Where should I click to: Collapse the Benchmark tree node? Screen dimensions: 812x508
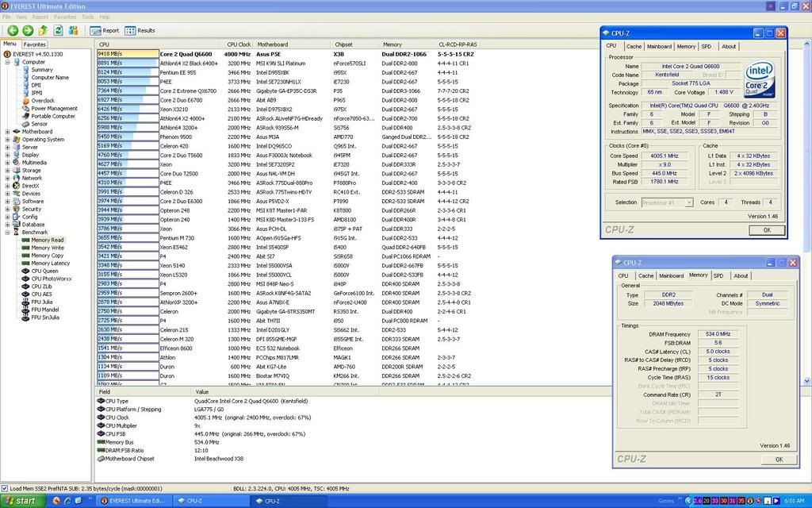(x=8, y=233)
